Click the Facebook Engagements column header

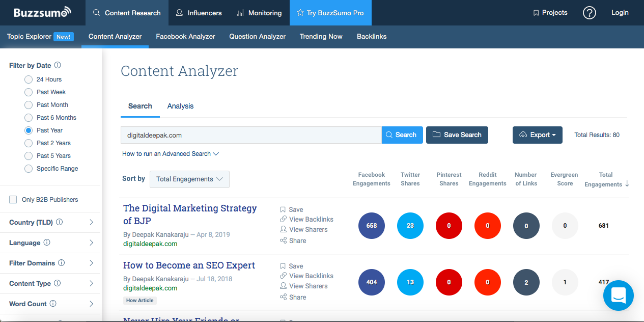[372, 179]
